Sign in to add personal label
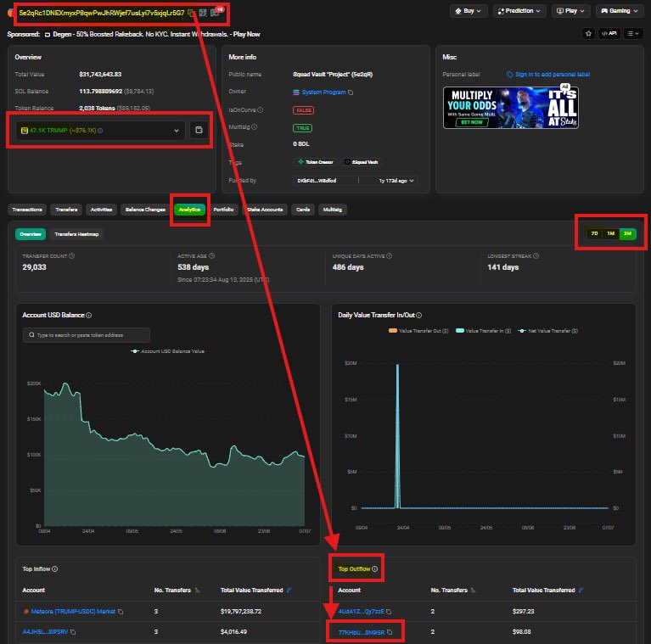The width and height of the screenshot is (651, 644). coord(548,75)
